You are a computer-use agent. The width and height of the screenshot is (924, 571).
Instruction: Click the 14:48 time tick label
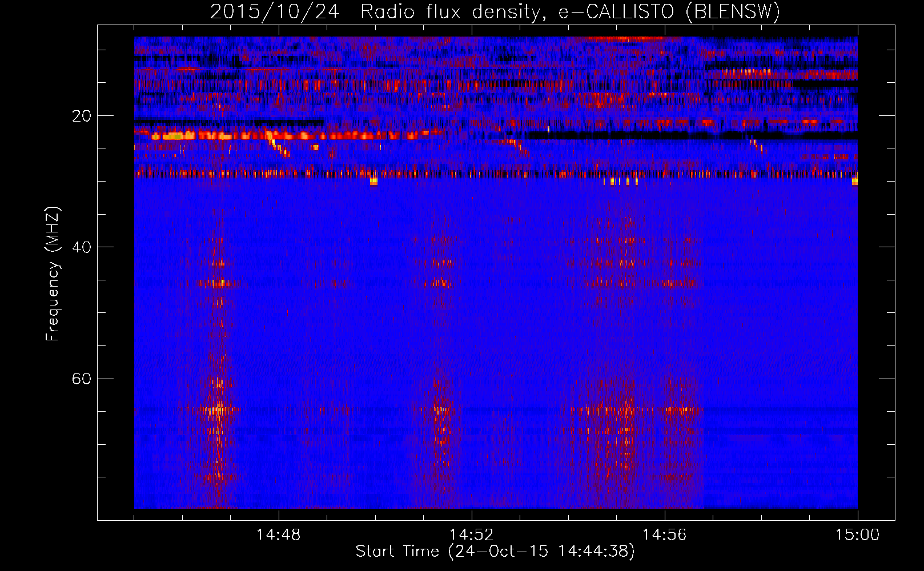[278, 534]
